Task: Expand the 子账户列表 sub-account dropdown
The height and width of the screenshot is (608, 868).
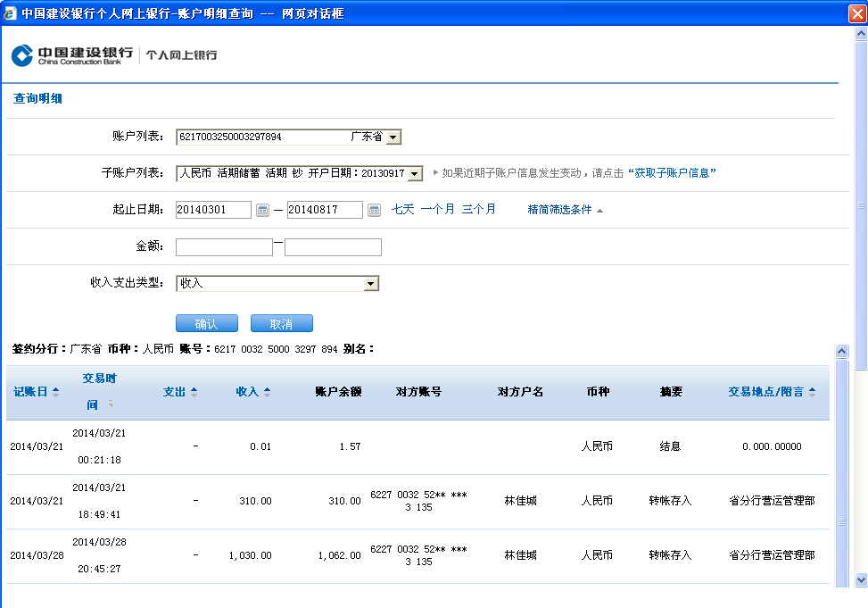Action: pos(415,174)
